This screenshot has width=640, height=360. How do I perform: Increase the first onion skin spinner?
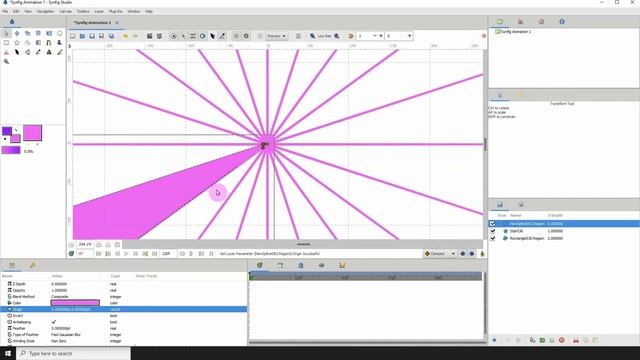click(x=381, y=36)
